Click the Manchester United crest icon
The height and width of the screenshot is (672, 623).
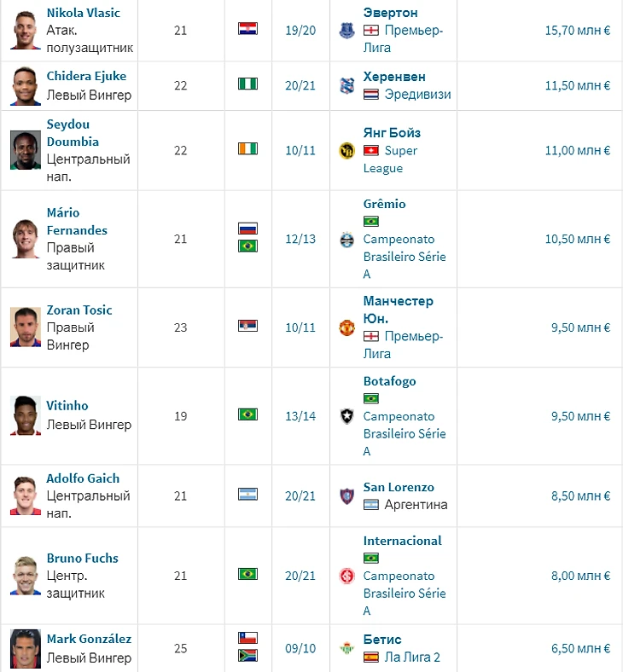point(346,327)
